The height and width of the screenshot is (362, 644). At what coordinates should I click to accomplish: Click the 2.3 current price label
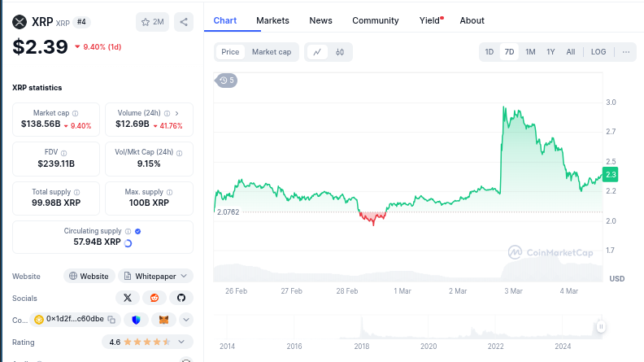611,175
